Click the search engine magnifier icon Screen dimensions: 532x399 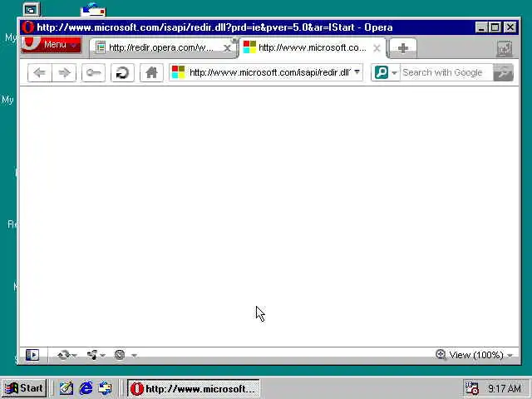coord(382,72)
